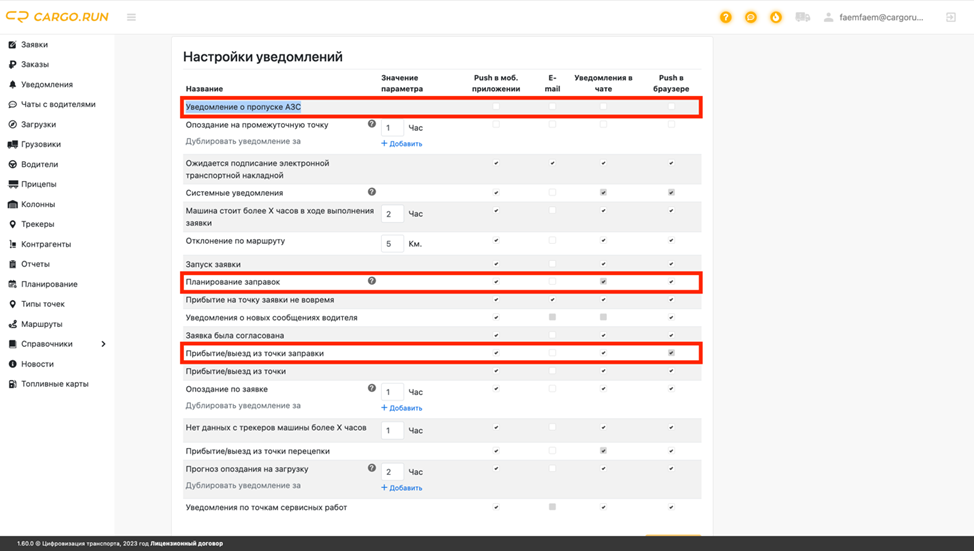Expand the Справочники submenu arrow
974x551 pixels.
(x=103, y=344)
